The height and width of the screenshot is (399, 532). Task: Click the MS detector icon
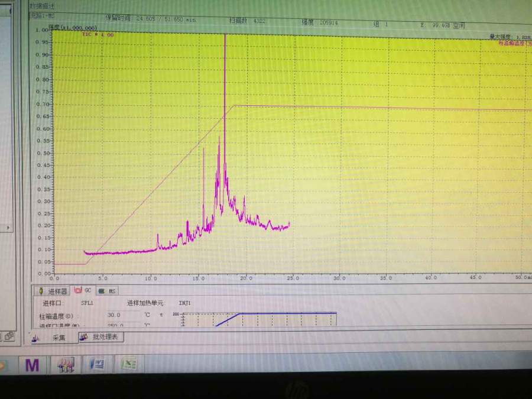(101, 291)
